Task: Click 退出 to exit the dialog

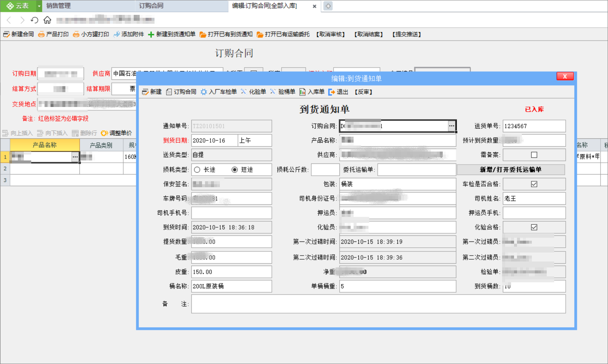Action: coord(338,92)
